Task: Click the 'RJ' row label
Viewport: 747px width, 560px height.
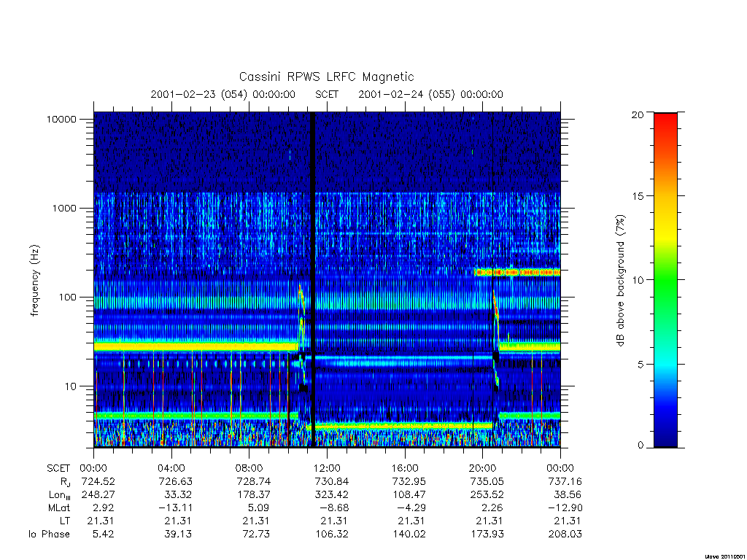Action: coord(65,482)
